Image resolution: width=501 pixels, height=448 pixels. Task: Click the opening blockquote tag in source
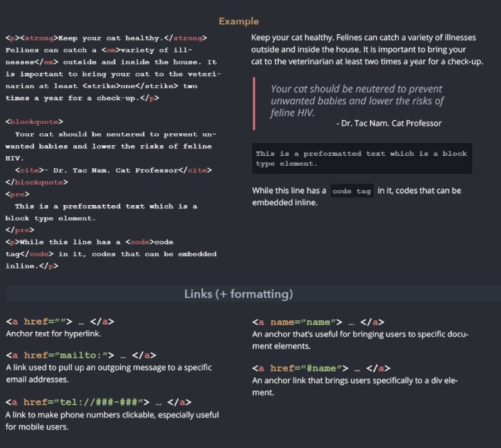[x=34, y=121]
